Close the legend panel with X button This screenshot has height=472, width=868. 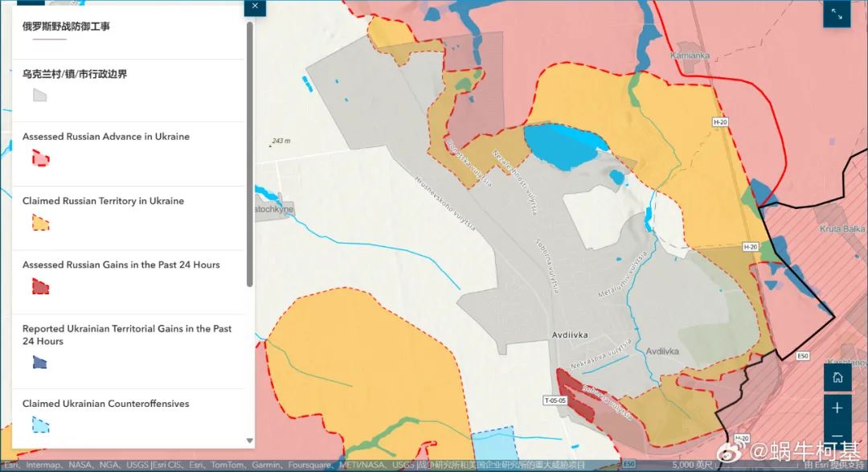[255, 6]
